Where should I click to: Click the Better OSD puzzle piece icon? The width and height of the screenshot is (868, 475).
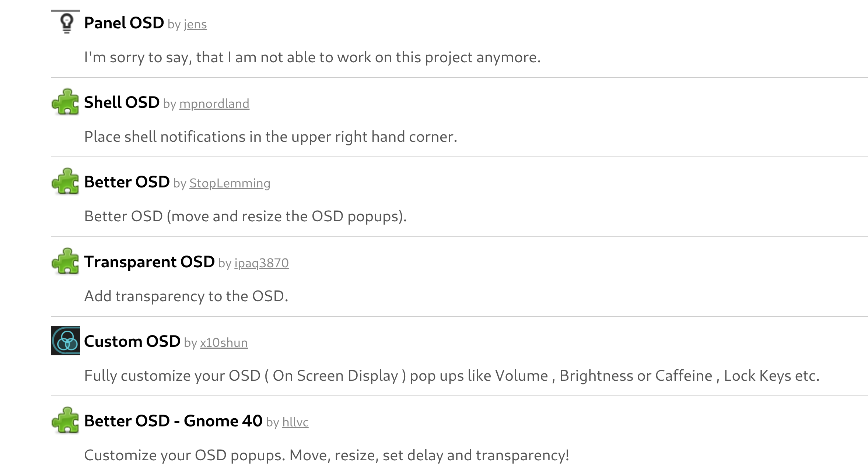tap(66, 182)
